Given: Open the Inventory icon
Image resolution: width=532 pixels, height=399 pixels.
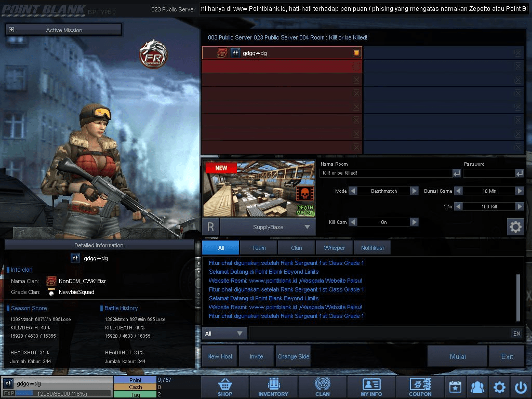Looking at the screenshot, I should 273,387.
